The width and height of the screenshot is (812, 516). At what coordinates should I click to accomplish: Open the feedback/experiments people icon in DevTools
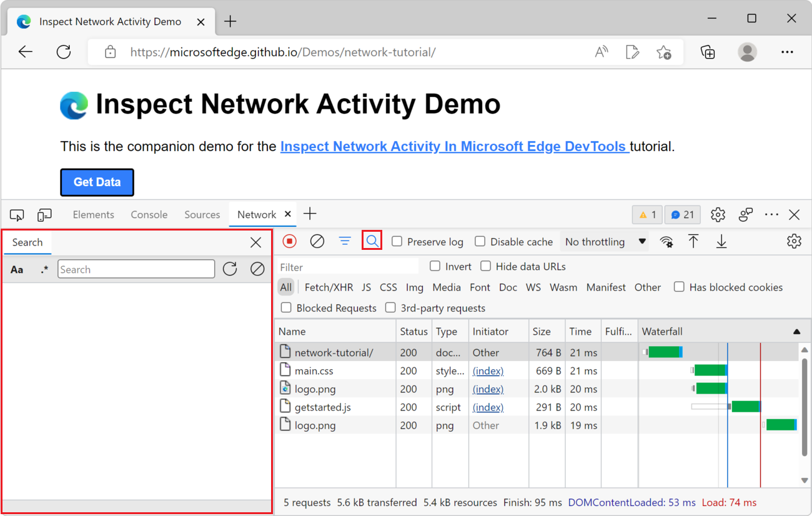[x=746, y=215]
